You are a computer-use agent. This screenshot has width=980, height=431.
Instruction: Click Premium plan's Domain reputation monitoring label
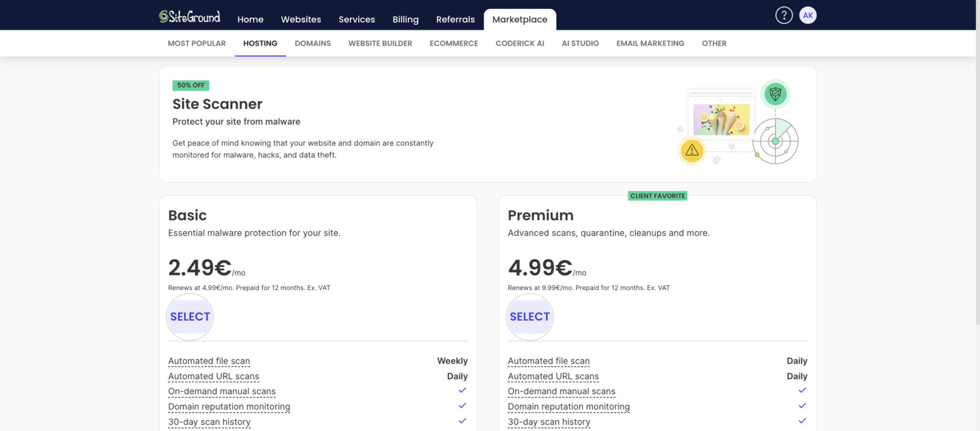point(569,407)
